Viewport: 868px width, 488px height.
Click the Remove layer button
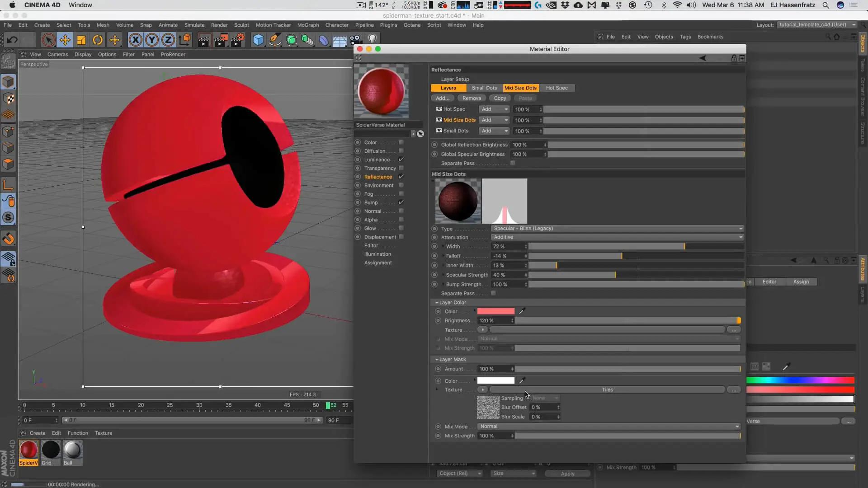tap(472, 98)
